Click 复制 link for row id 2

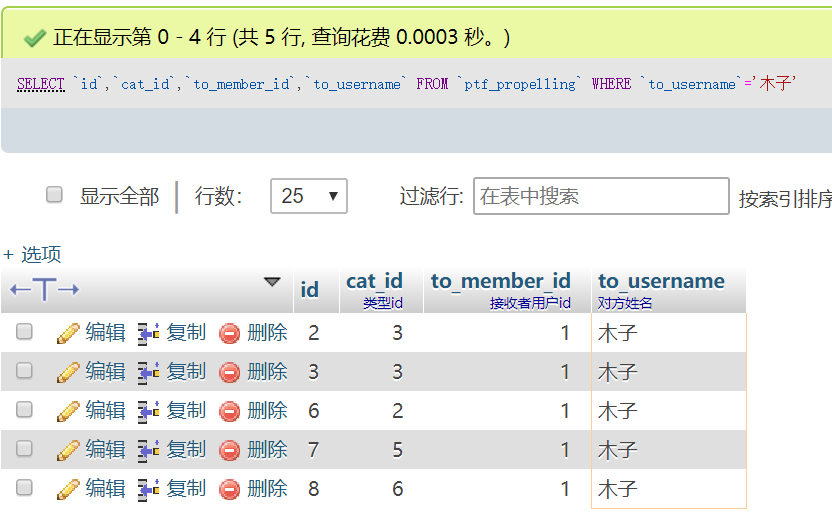pos(186,333)
